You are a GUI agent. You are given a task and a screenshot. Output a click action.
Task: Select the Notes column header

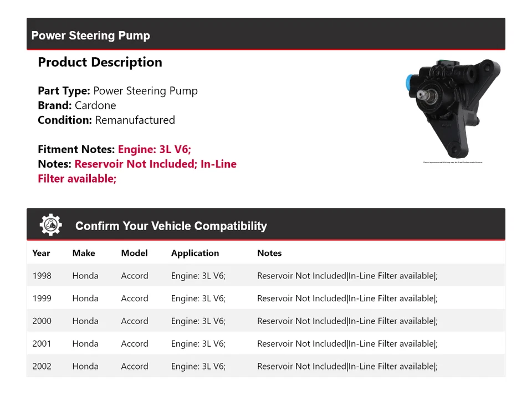269,253
